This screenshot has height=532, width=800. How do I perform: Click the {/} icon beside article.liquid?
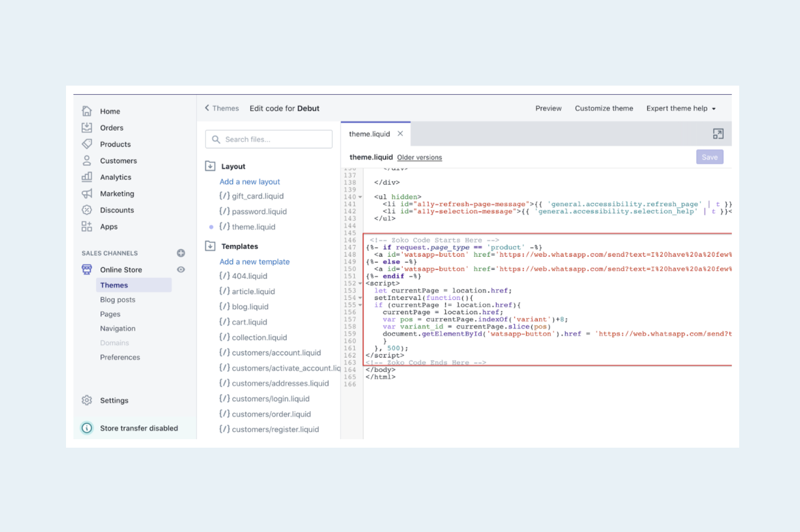point(224,291)
